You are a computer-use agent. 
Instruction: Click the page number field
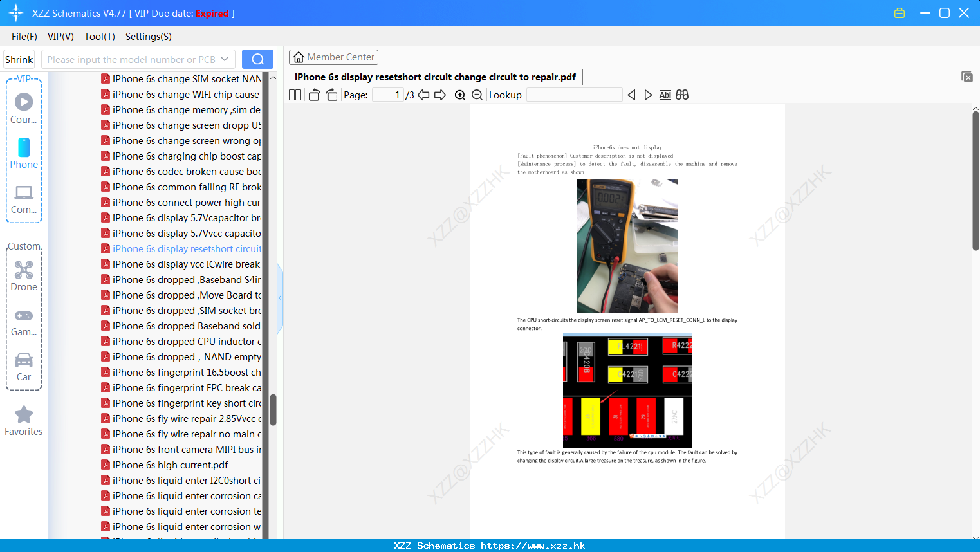click(388, 95)
